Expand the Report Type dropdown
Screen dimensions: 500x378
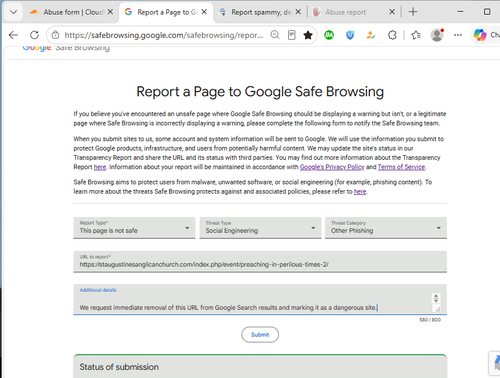(134, 228)
